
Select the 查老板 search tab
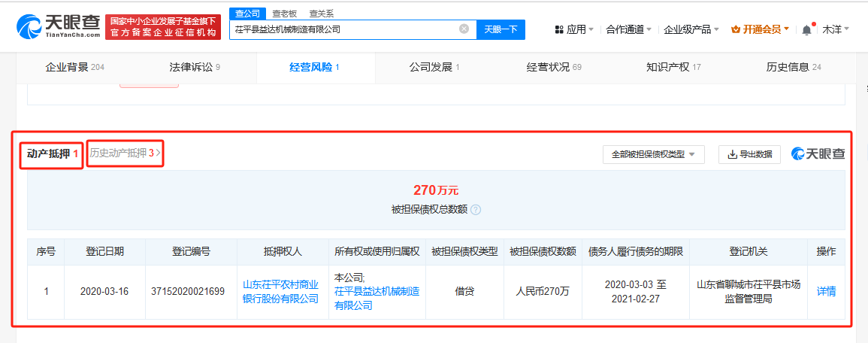click(283, 14)
